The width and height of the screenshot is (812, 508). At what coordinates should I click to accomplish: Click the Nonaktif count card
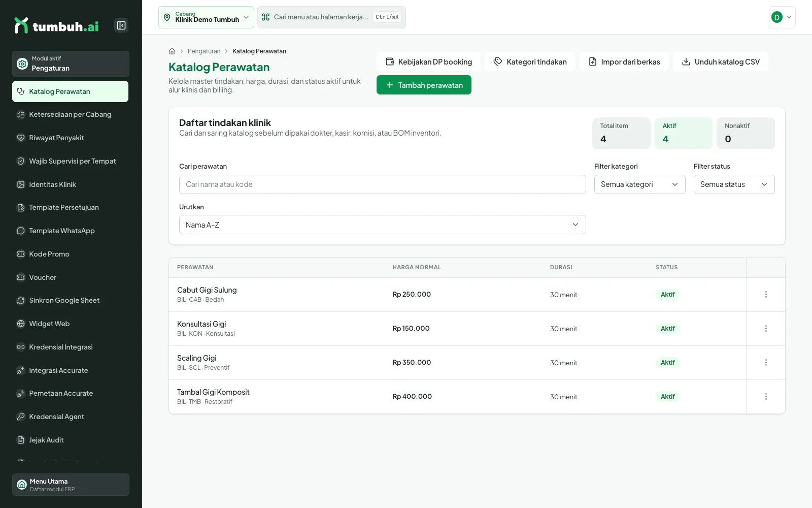coord(746,133)
